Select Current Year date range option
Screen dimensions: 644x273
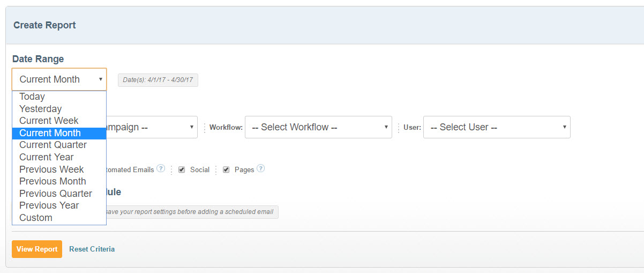click(59, 157)
